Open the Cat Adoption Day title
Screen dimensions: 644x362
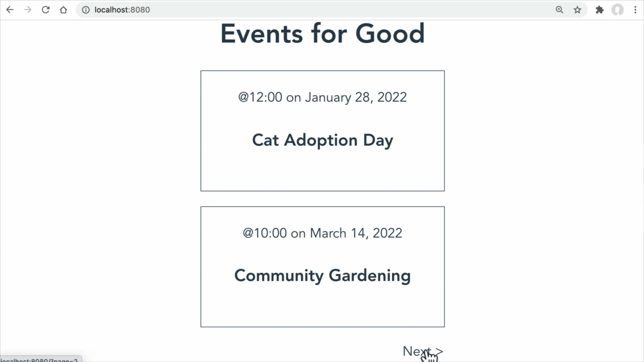(323, 140)
